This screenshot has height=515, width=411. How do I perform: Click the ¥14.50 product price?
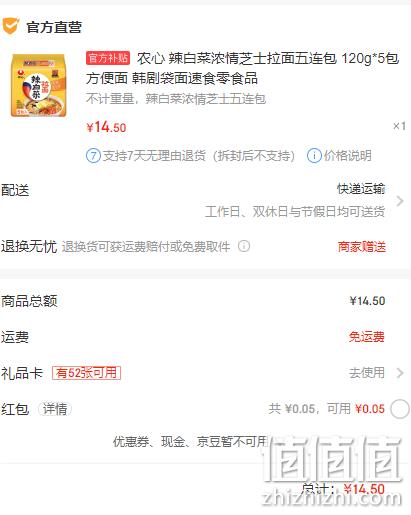[x=106, y=127]
